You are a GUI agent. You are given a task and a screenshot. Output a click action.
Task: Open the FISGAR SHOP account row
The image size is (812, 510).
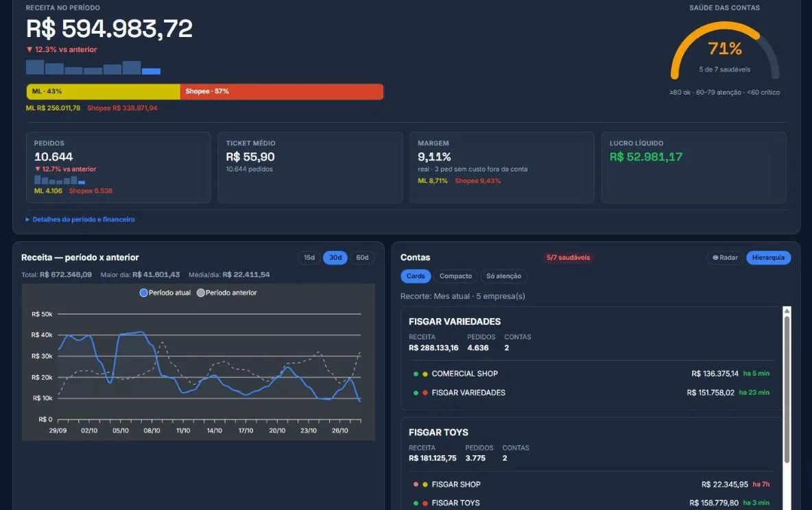point(591,484)
